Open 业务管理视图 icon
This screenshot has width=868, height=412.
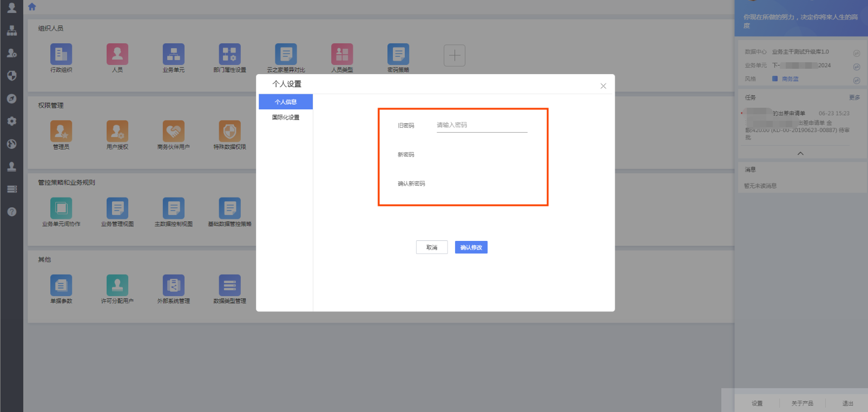click(x=117, y=208)
